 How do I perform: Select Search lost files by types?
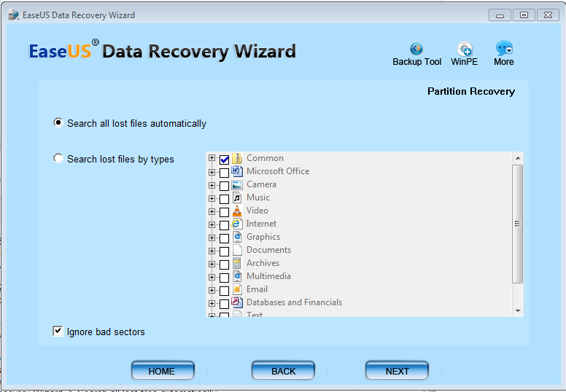click(x=58, y=158)
